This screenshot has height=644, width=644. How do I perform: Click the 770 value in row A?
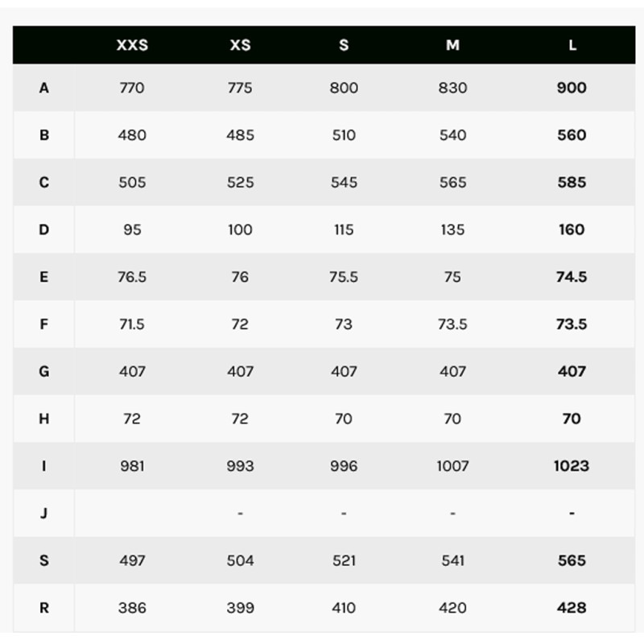tap(132, 88)
